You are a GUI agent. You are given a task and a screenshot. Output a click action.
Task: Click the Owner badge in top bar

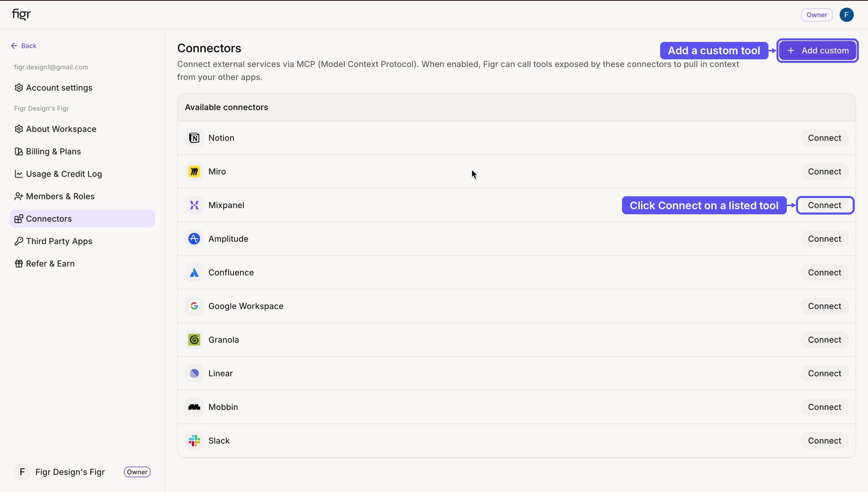(817, 15)
